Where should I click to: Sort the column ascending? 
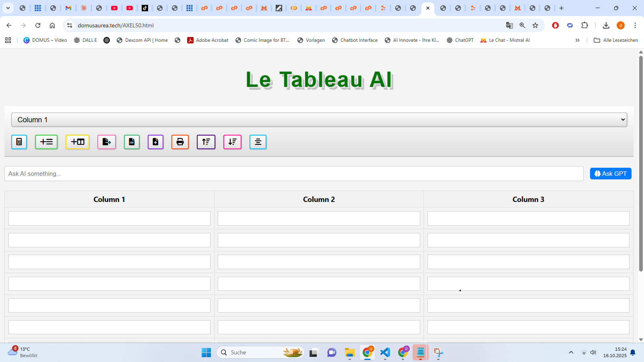pyautogui.click(x=206, y=142)
